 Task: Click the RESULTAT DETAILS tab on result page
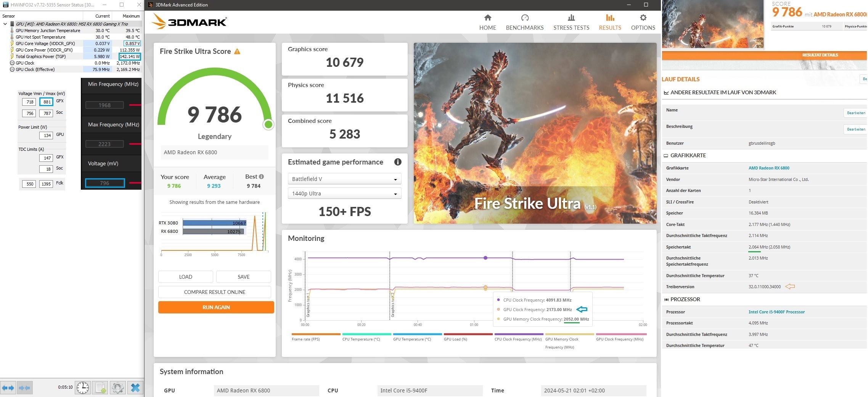820,55
